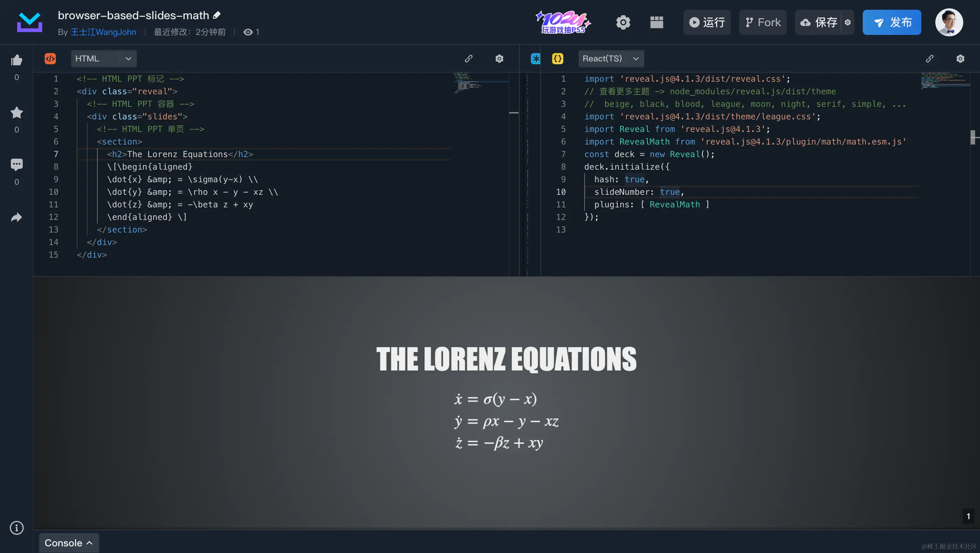Collapse the Console panel

(x=90, y=543)
